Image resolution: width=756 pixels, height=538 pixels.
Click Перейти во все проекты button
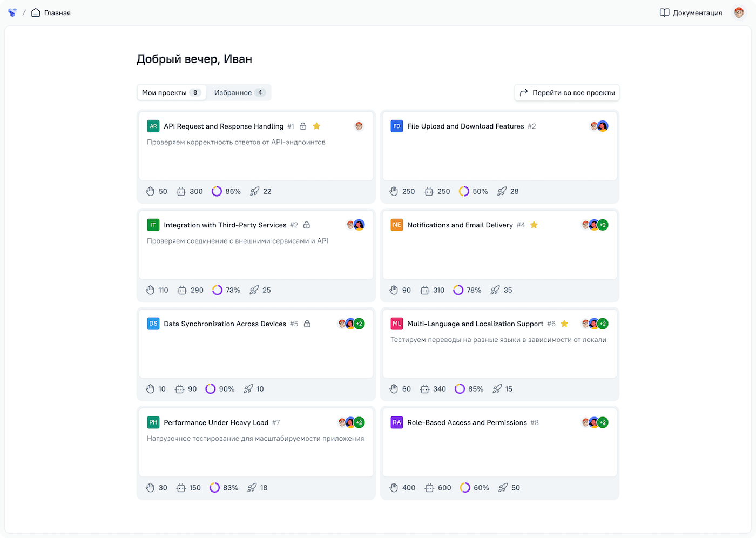[x=567, y=93]
